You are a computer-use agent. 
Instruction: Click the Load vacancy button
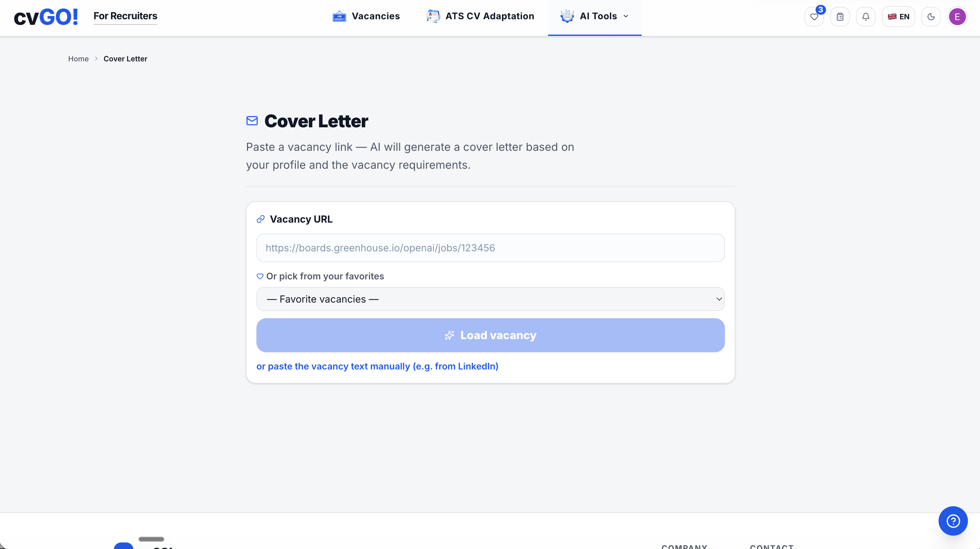tap(490, 335)
